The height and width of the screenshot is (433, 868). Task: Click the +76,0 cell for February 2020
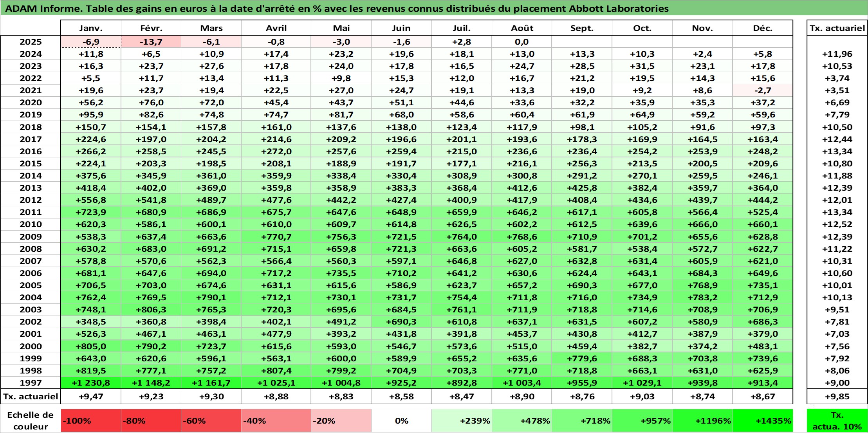(x=151, y=103)
